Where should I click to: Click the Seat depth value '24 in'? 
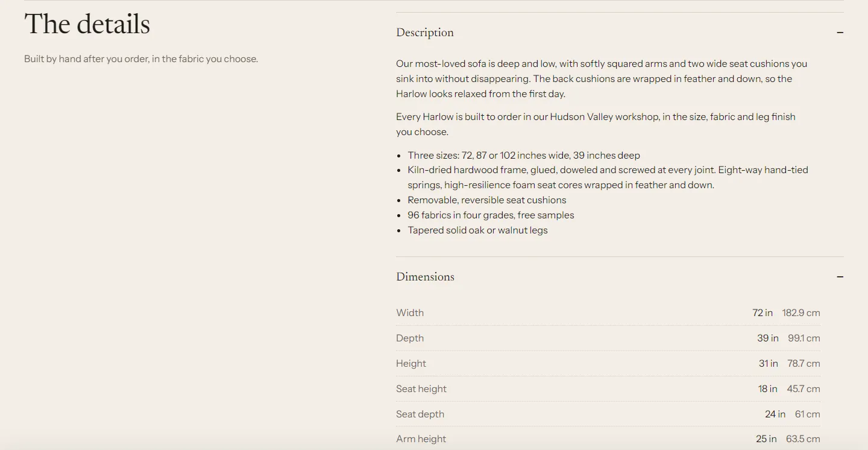coord(775,414)
